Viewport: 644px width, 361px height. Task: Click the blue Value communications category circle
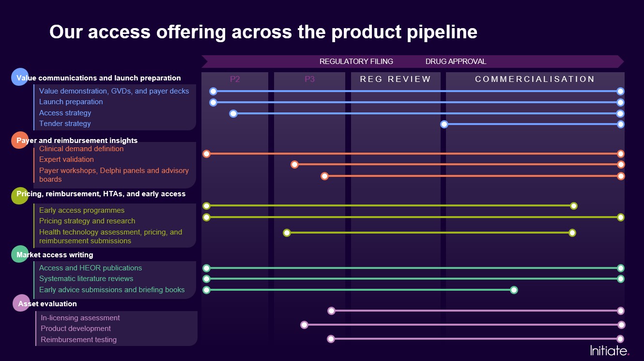pyautogui.click(x=19, y=77)
